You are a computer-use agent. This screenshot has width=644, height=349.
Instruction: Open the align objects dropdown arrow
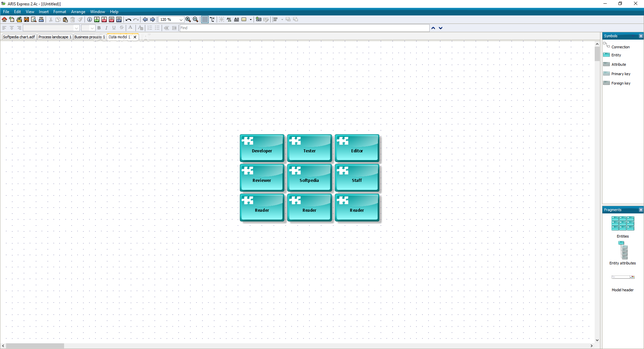(x=282, y=19)
